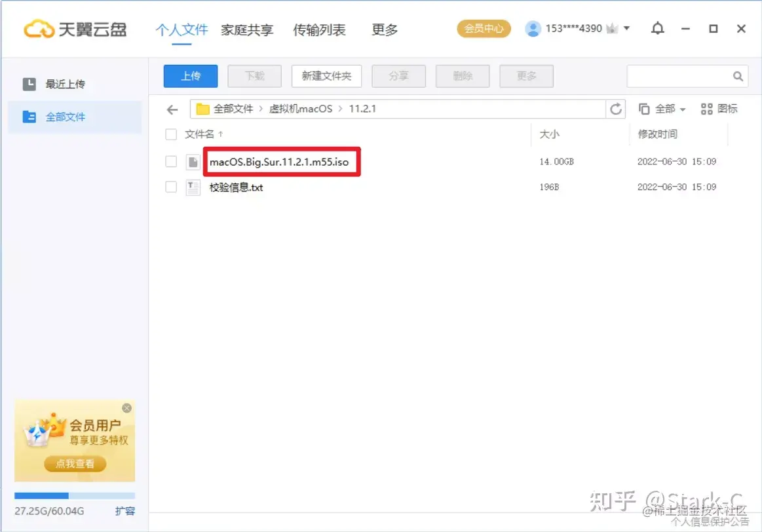Click the 大小 column header

(550, 134)
